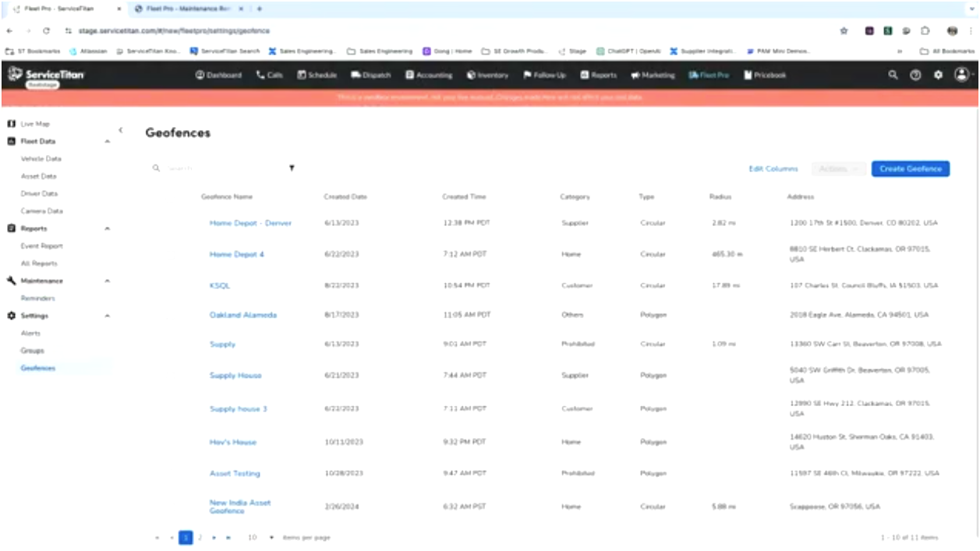Open the Actions dropdown
This screenshot has height=551, width=980.
coord(838,169)
